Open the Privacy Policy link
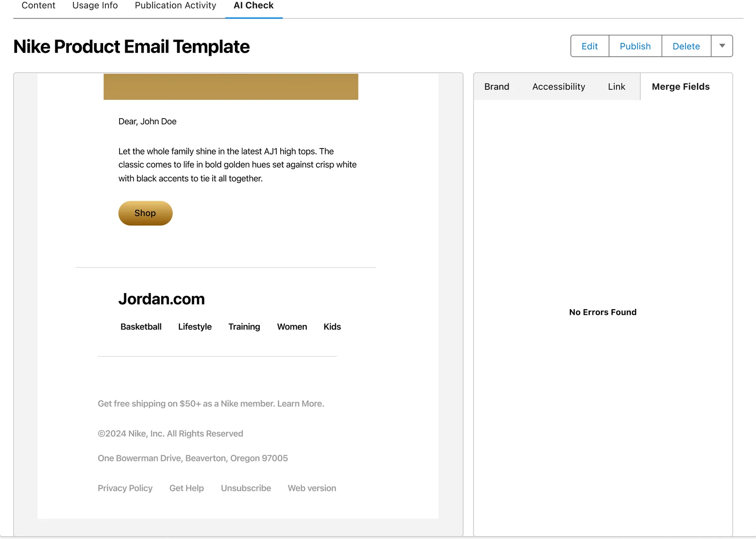 (125, 488)
